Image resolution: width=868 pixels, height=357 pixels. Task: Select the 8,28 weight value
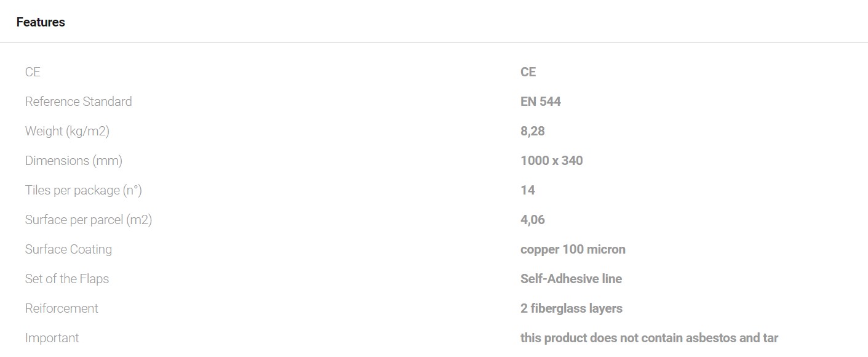(532, 131)
